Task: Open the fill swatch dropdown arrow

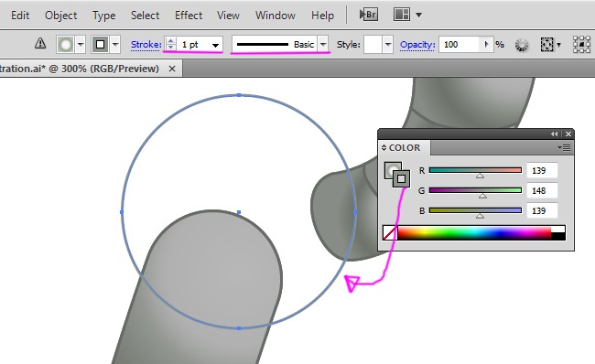Action: [x=81, y=45]
